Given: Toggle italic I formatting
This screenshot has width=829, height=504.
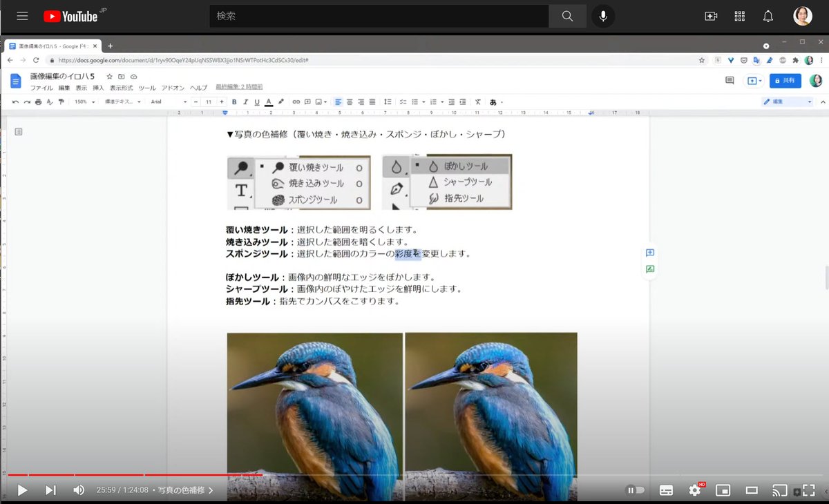Looking at the screenshot, I should coord(246,101).
